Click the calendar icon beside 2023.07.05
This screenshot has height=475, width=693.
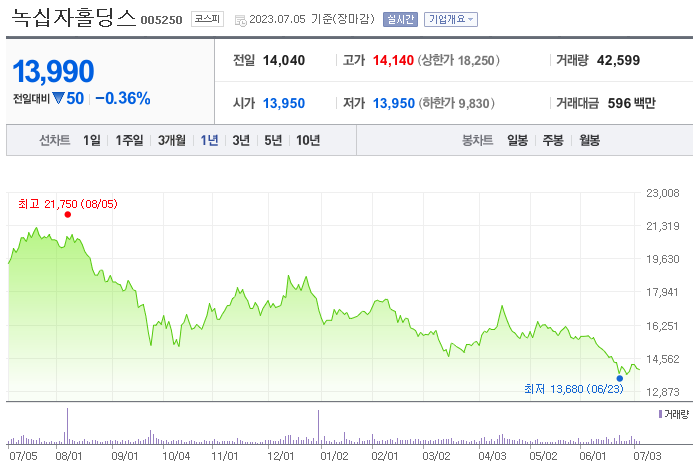point(241,20)
